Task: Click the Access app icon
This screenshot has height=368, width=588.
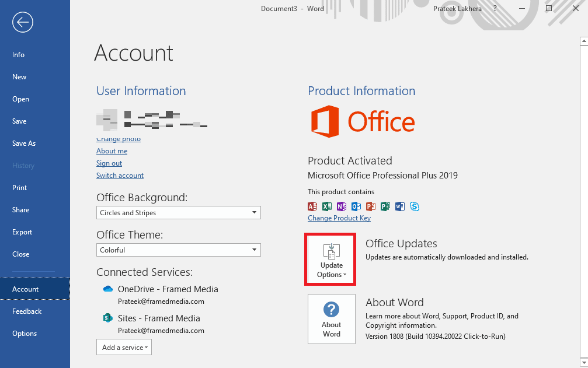Action: click(x=312, y=206)
